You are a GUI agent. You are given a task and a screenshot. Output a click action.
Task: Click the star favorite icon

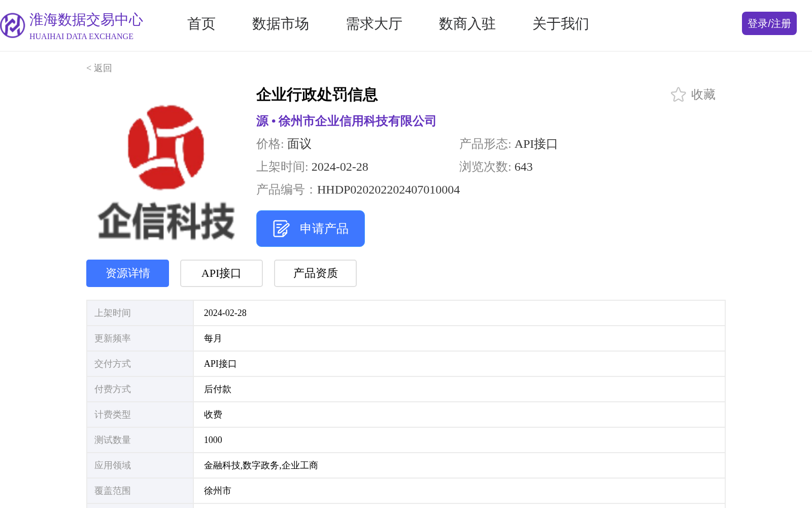click(x=678, y=94)
